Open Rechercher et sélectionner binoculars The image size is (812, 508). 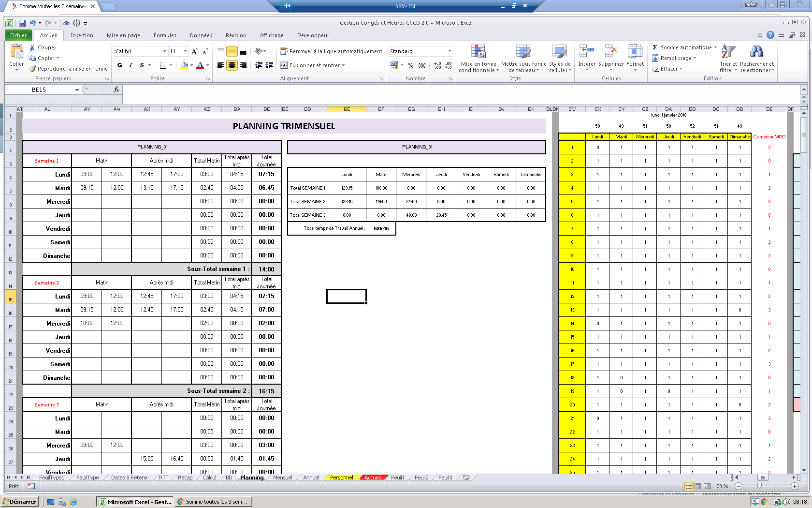point(757,58)
